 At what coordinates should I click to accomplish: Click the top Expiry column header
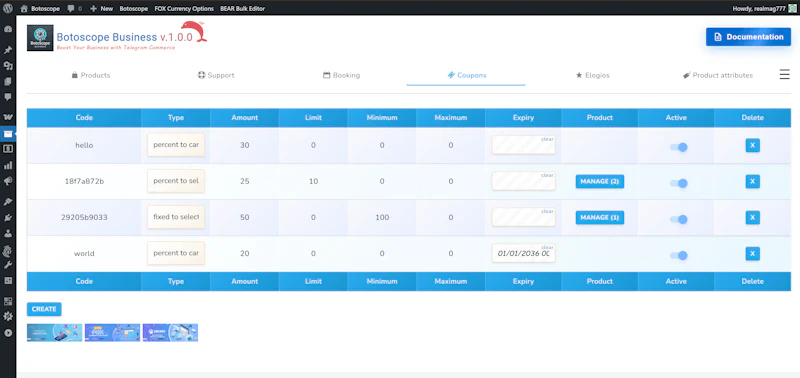point(523,117)
